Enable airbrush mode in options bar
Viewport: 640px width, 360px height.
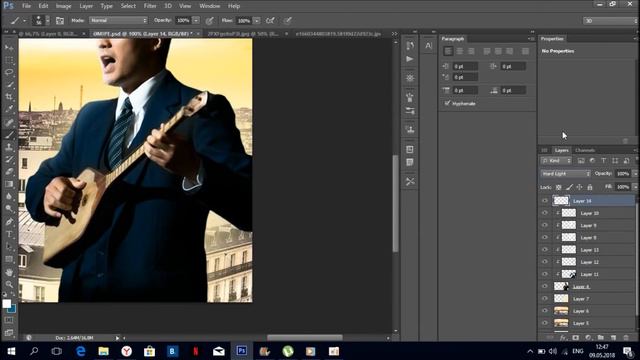coord(270,20)
